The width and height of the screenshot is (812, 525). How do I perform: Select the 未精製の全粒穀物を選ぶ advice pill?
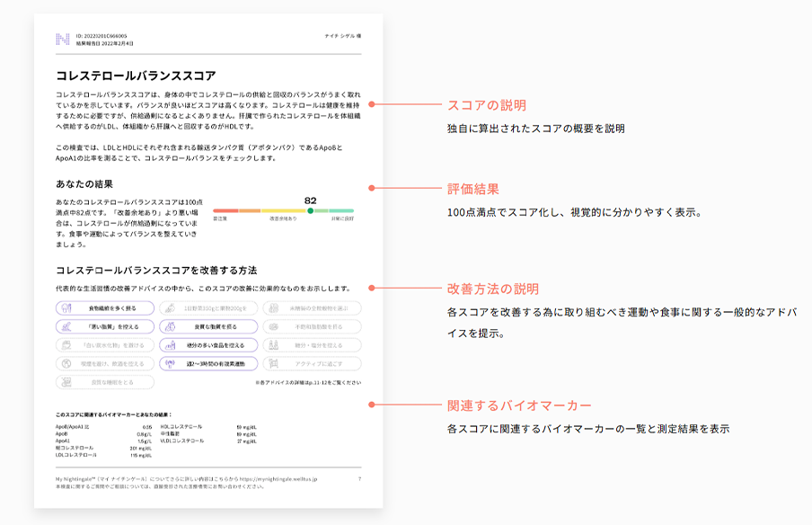(x=312, y=308)
